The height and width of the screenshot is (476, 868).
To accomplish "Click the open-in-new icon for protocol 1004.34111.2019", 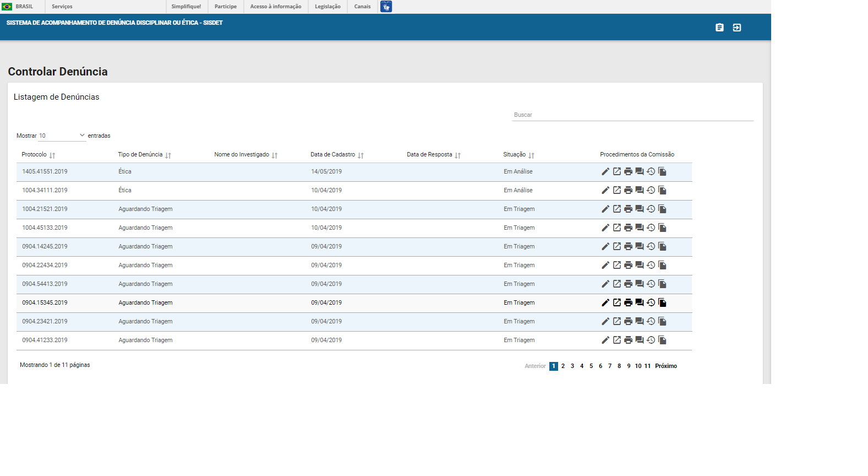I will 616,190.
